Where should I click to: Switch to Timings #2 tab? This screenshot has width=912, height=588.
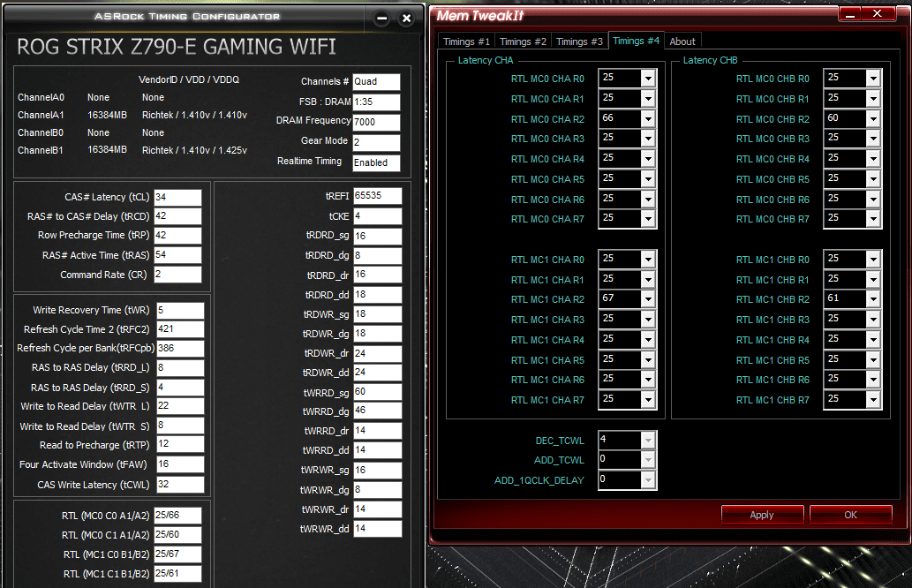coord(523,41)
